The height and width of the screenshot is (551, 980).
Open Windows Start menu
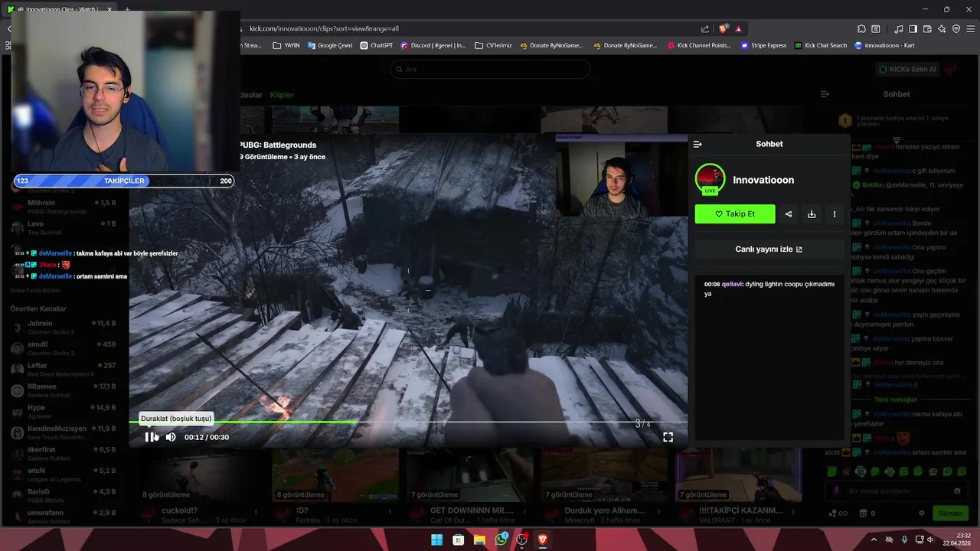(x=436, y=540)
